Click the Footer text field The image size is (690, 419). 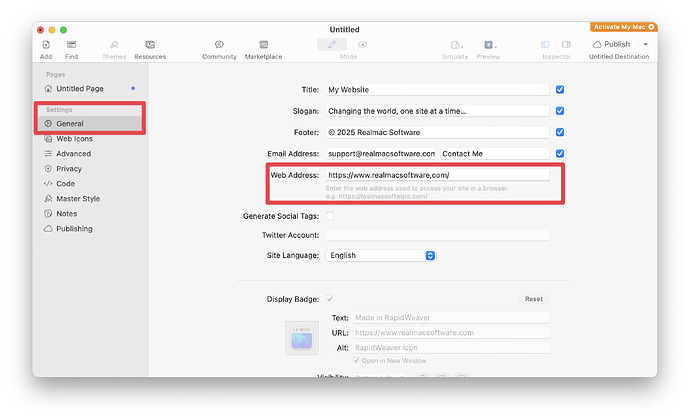(x=437, y=132)
